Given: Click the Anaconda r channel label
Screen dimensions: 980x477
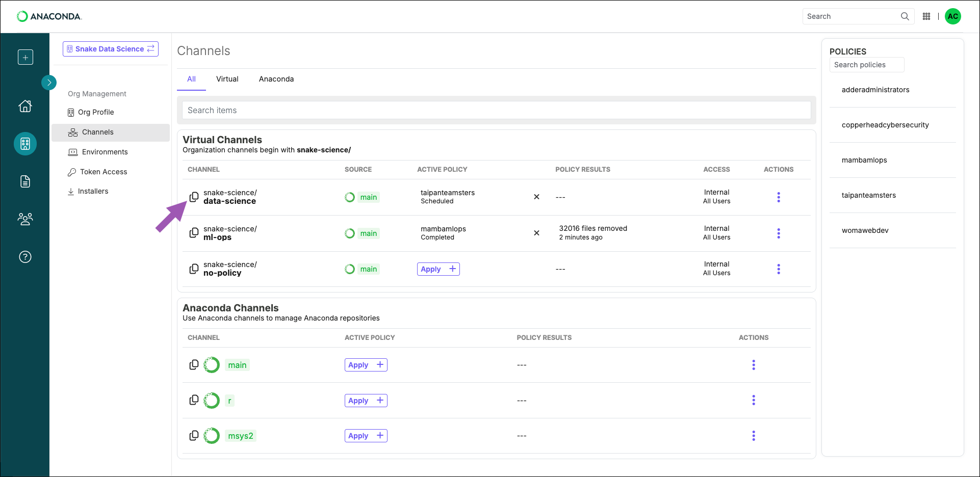Looking at the screenshot, I should click(x=229, y=401).
